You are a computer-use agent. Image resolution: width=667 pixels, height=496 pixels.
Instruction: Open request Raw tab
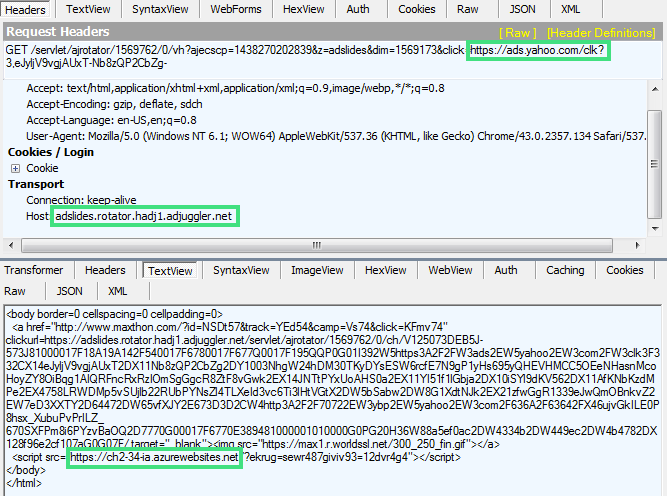tap(467, 9)
